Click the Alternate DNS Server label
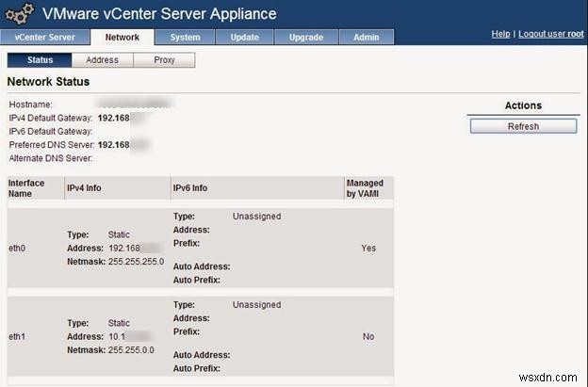This screenshot has width=588, height=387. (x=51, y=158)
